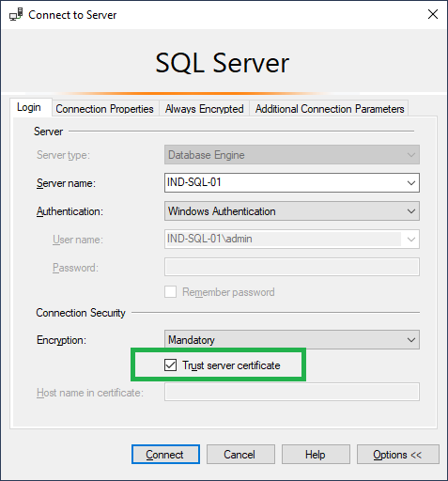
Task: Click the Server section heading
Action: tap(49, 132)
